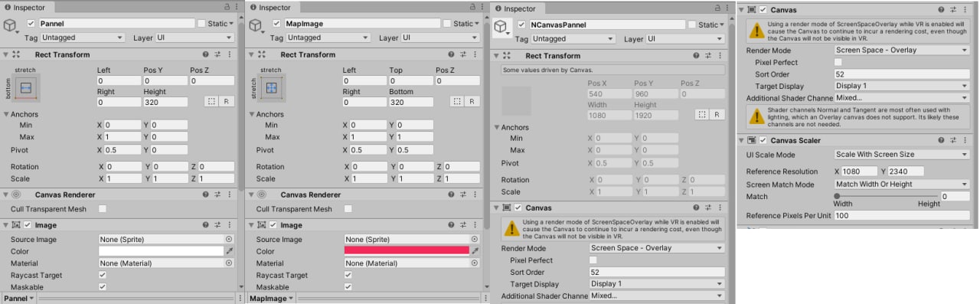Collapse MapImage's Canvas Renderer component foldout
Viewport: 980px width, 304px height.
coord(251,194)
